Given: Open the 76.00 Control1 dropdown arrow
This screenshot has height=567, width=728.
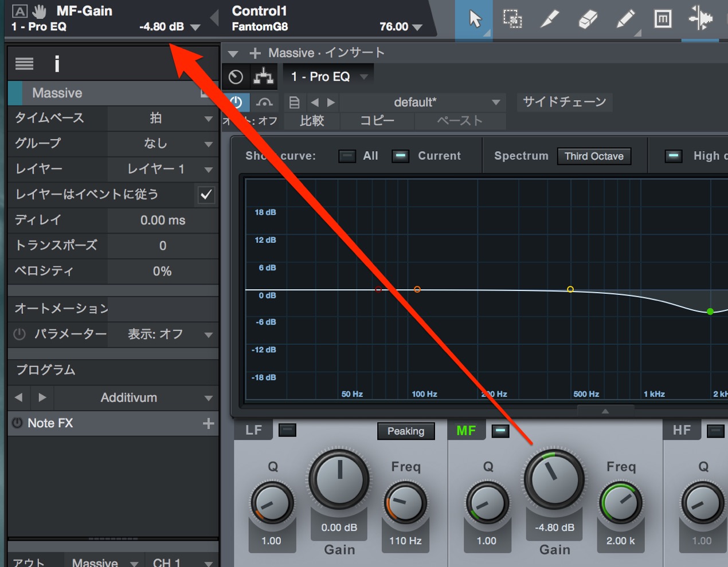Looking at the screenshot, I should coord(417,27).
